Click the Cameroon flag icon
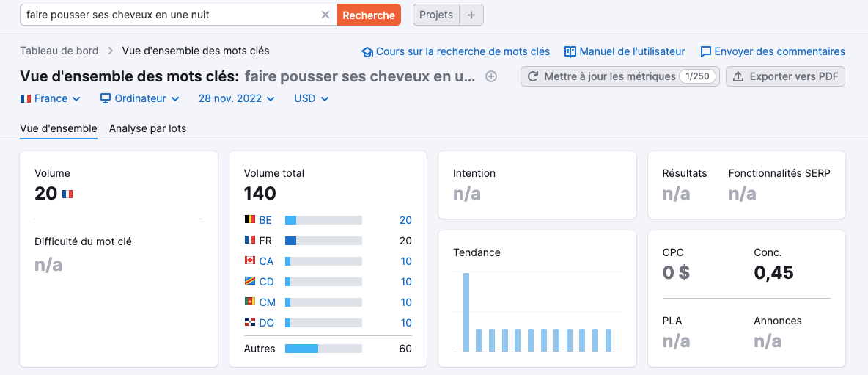The height and width of the screenshot is (375, 868). point(250,302)
